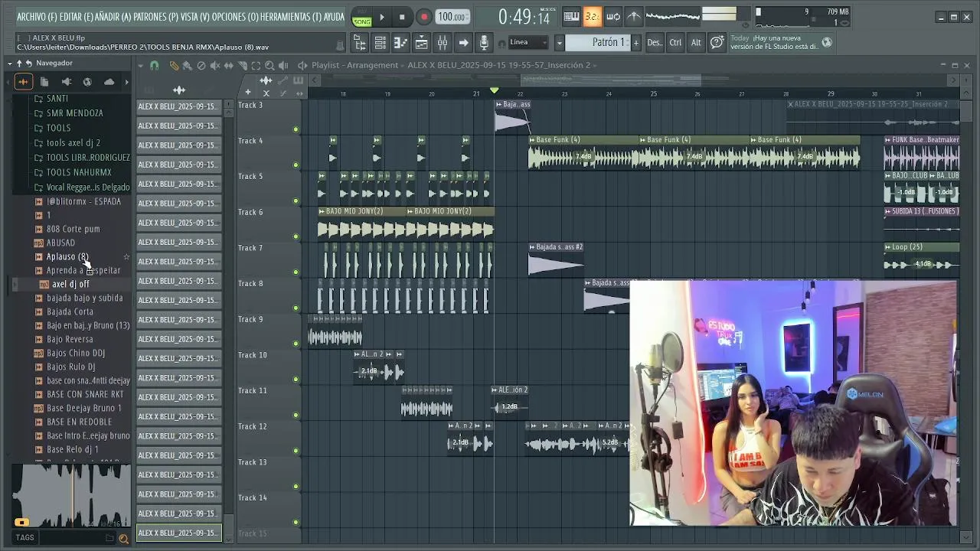Click the up arrow in Navegador header
The width and height of the screenshot is (980, 551).
click(19, 63)
